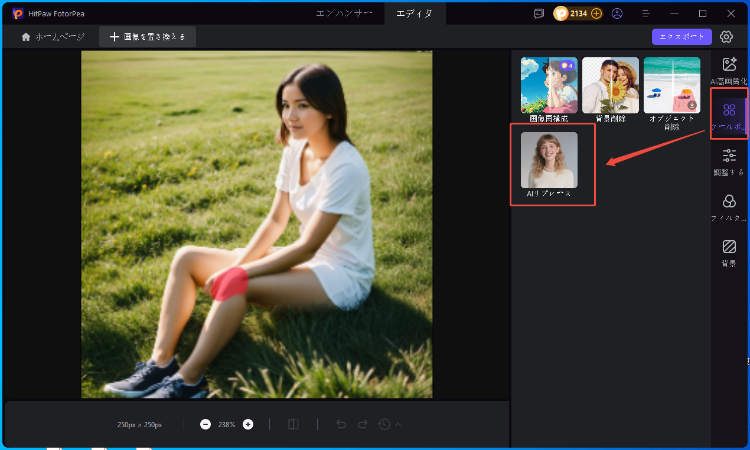Click the purple エクスポート button
Viewport: 750px width, 450px height.
(x=681, y=37)
